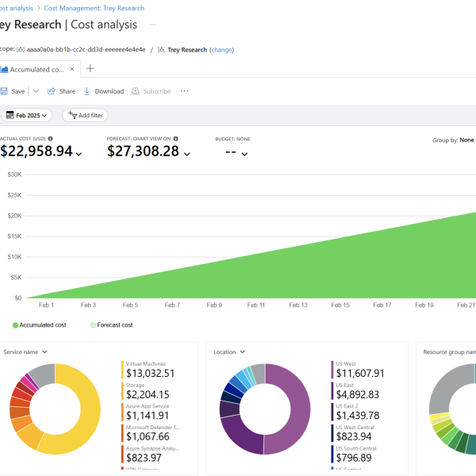Toggle Accumulated cost legend entry
The width and height of the screenshot is (476, 476).
39,324
